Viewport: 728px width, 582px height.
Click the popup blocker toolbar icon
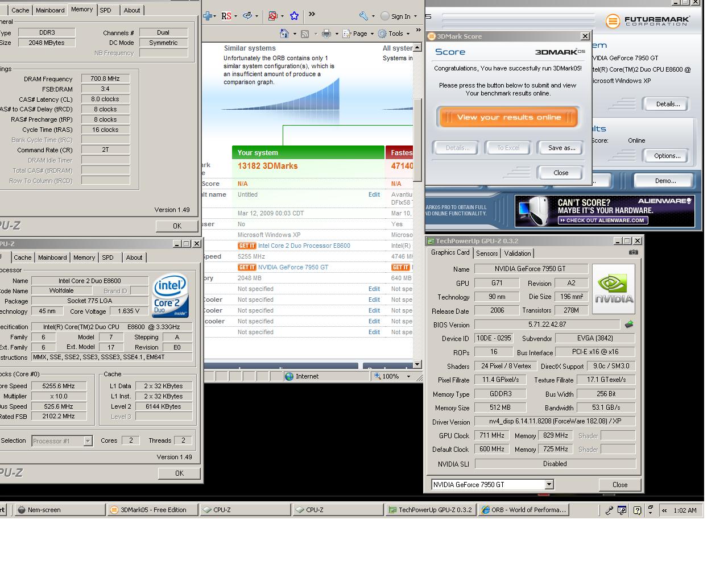272,16
